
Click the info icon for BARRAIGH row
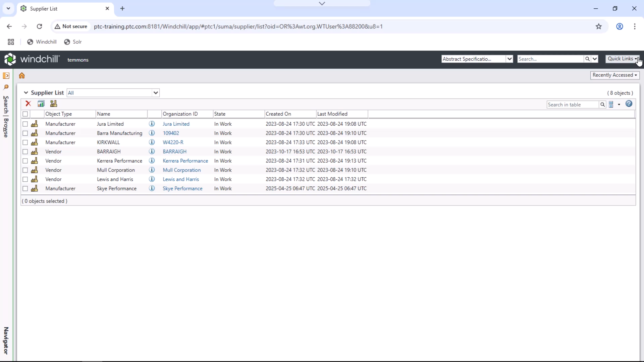(x=152, y=152)
